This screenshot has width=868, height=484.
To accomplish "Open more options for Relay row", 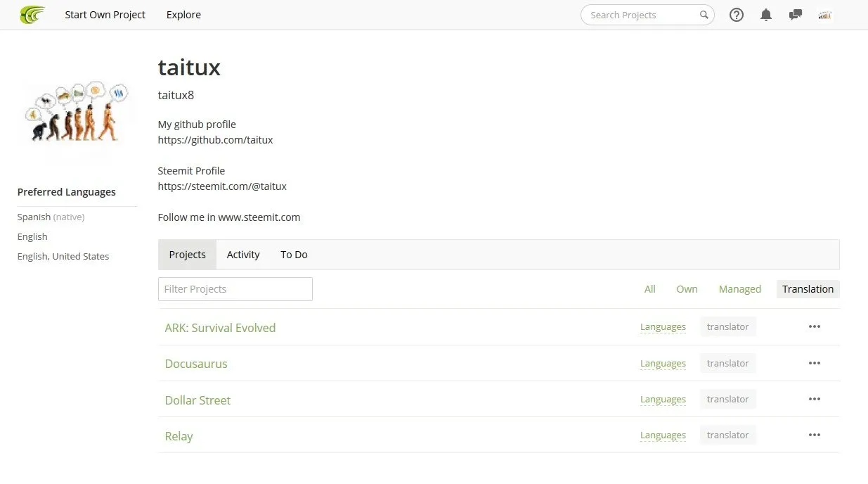I will click(815, 435).
